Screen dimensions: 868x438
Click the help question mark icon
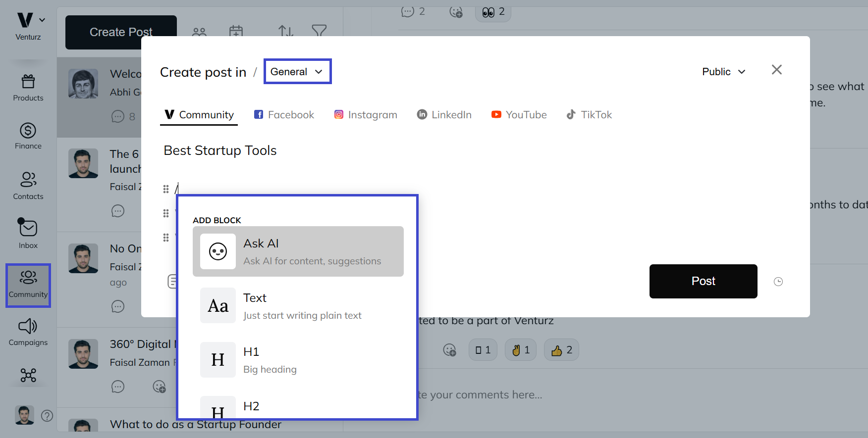tap(47, 416)
